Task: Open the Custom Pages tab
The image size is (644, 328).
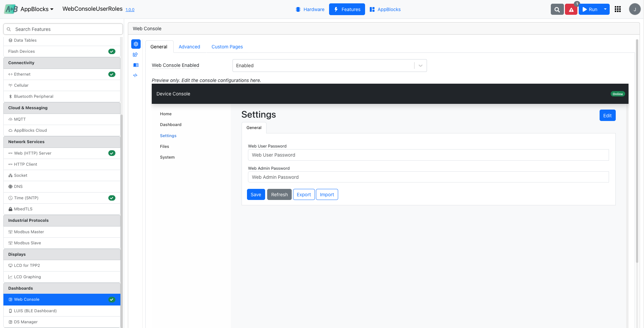Action: pos(227,47)
